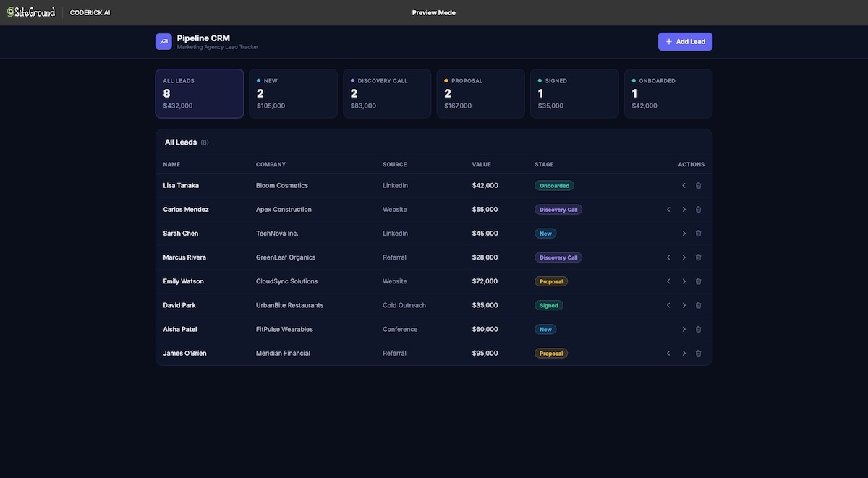Advance David Park to next stage

click(x=684, y=305)
